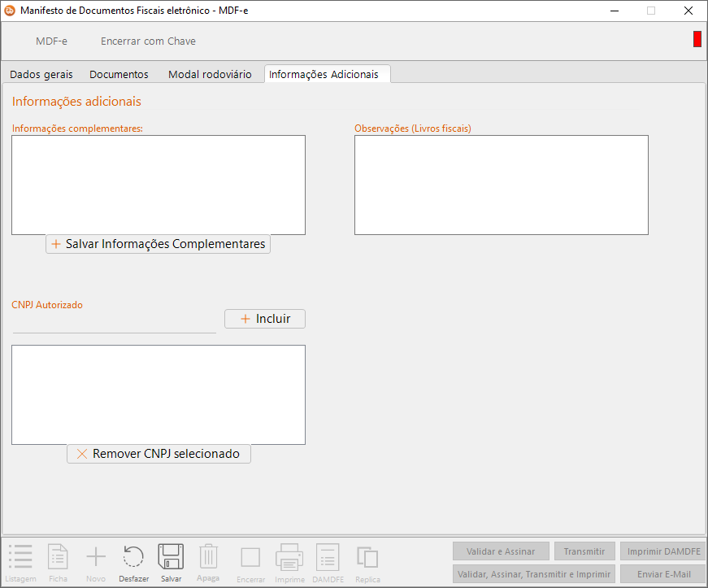Open the Ficha document icon

(x=59, y=558)
